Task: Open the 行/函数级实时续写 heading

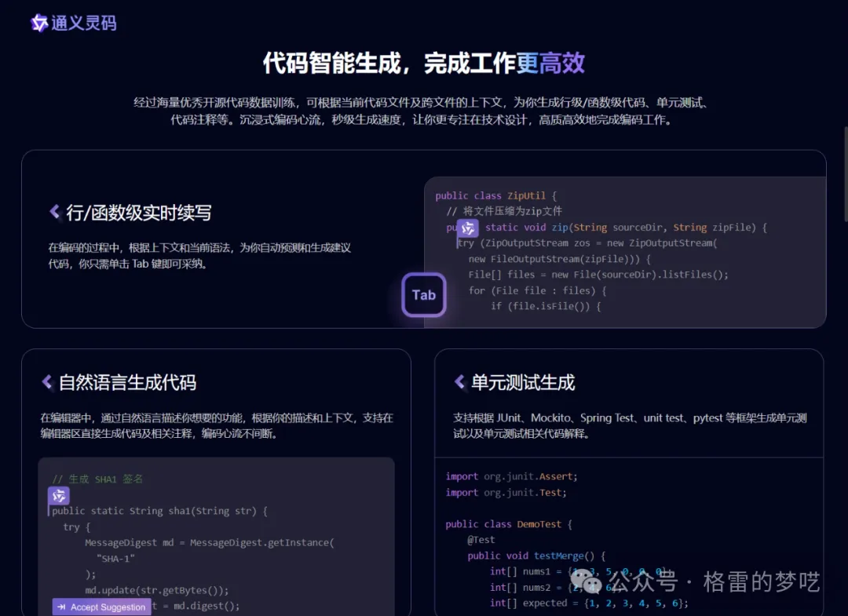Action: (138, 213)
